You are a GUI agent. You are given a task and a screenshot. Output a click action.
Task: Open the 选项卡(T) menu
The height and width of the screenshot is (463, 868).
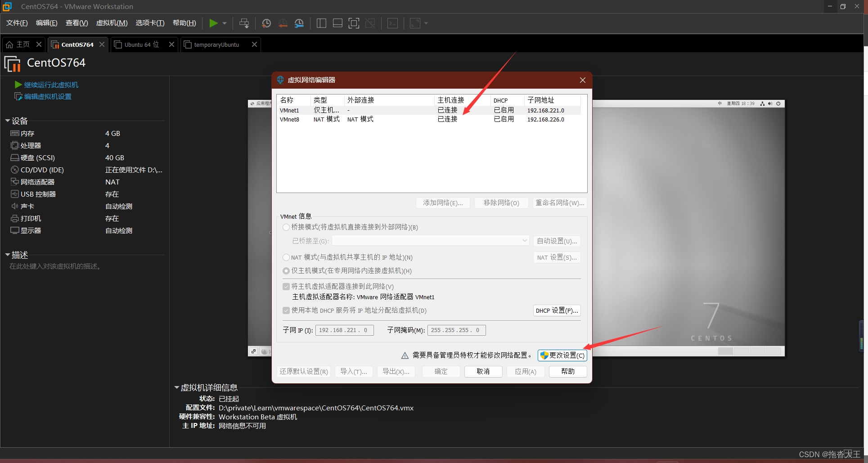tap(150, 23)
